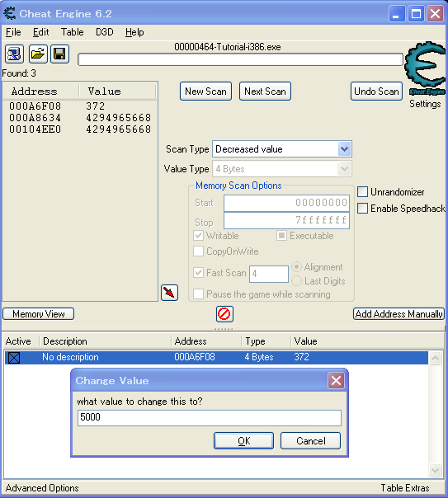Open the Help menu

[134, 32]
